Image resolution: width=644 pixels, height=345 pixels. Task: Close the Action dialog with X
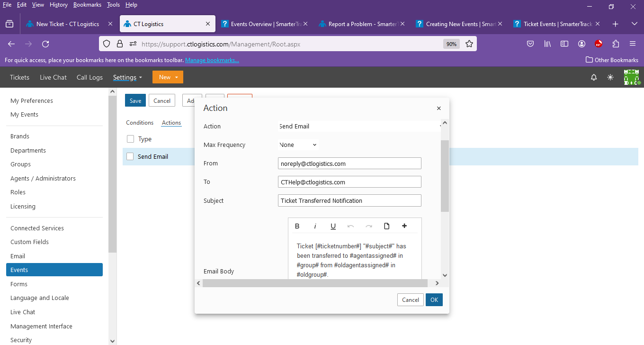(x=438, y=109)
